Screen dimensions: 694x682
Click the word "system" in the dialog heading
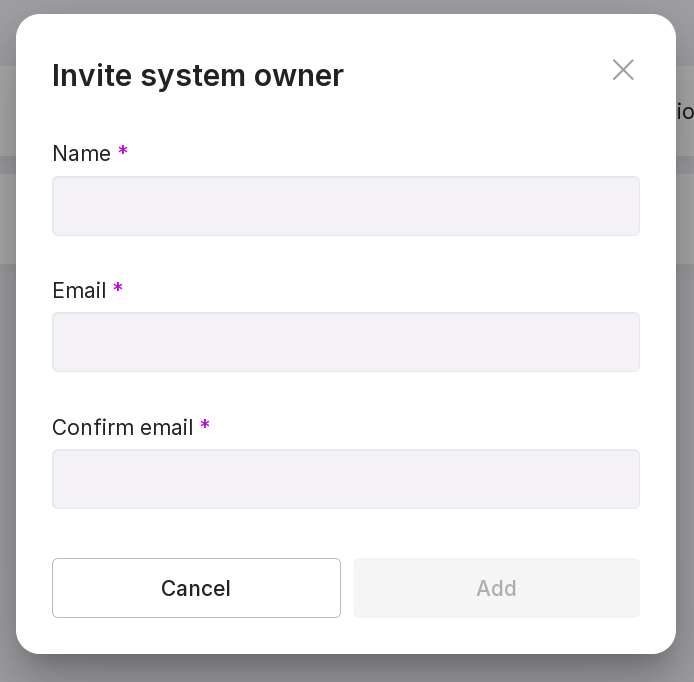click(x=193, y=76)
